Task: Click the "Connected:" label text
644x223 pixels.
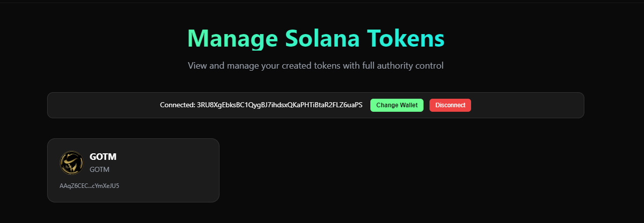Action: [x=177, y=105]
